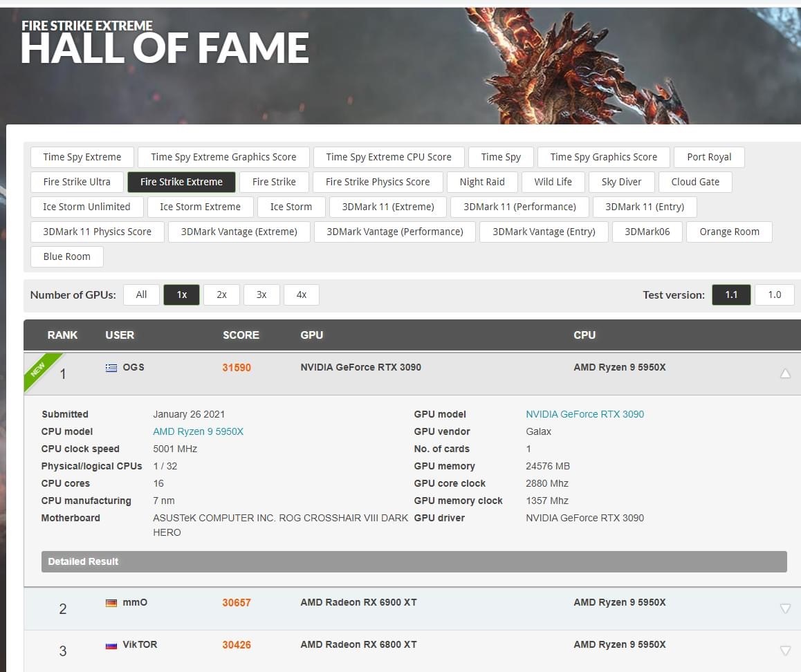The width and height of the screenshot is (801, 672).
Task: Filter results to 3x GPUs
Action: pos(261,295)
